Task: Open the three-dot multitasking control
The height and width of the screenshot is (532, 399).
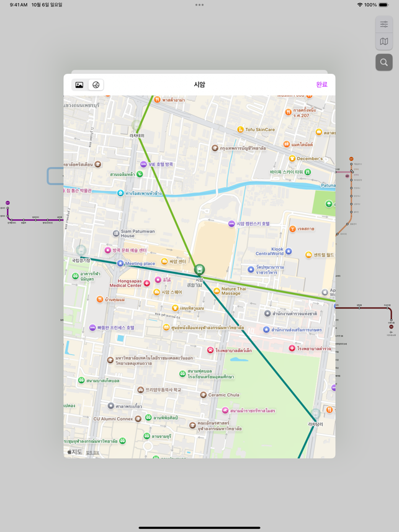Action: click(x=200, y=5)
